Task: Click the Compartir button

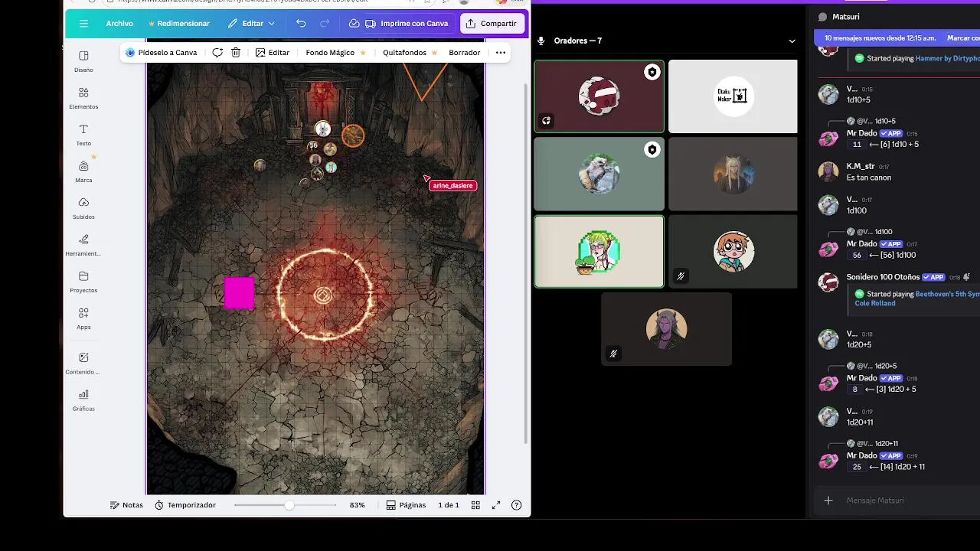Action: 492,24
